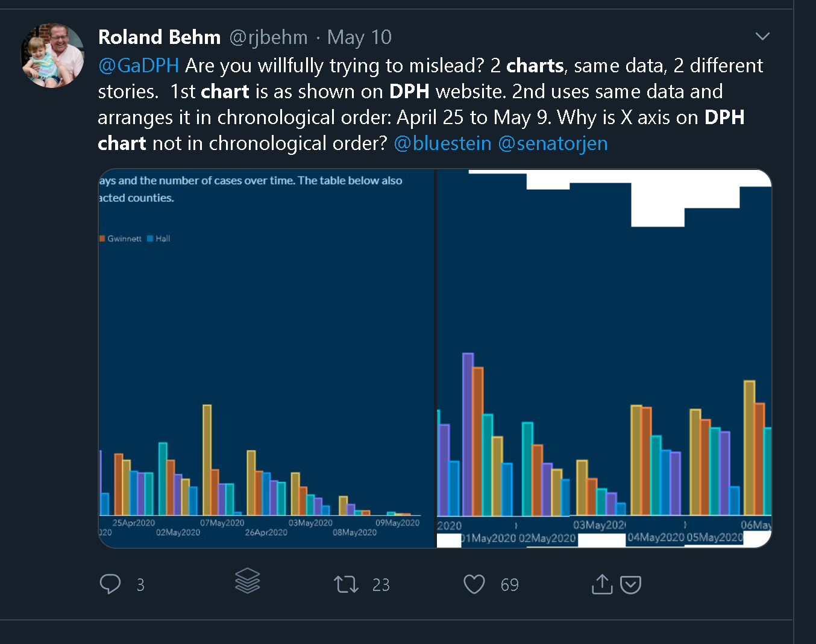This screenshot has height=644, width=816.
Task: Expand the tweet options chevron
Action: pos(762,37)
